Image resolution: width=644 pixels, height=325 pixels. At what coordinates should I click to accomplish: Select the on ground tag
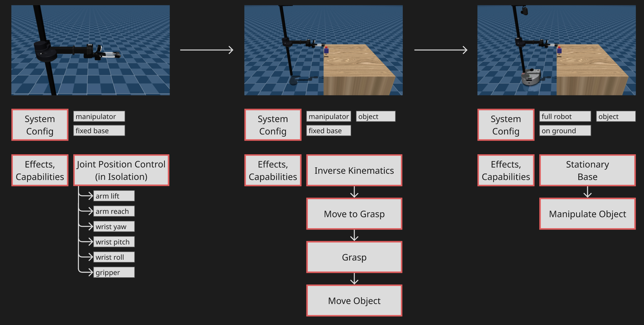tap(565, 131)
